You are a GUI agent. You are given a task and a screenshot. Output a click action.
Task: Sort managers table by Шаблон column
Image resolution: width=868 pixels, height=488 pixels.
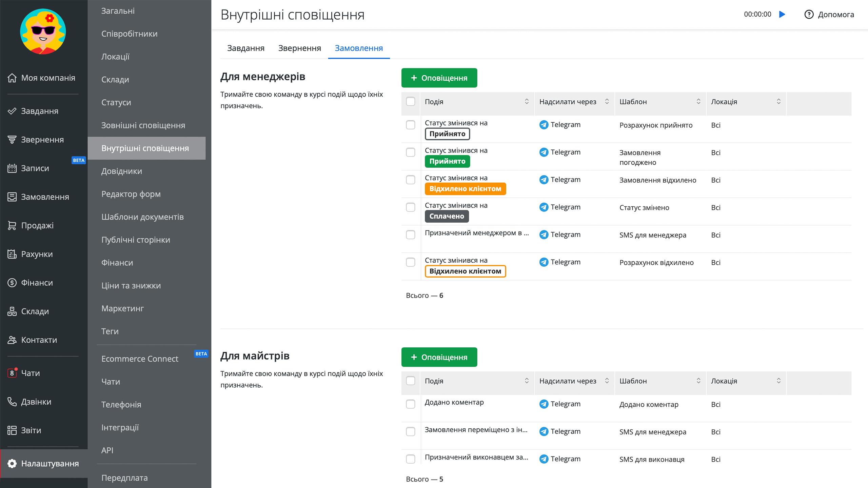tap(698, 101)
